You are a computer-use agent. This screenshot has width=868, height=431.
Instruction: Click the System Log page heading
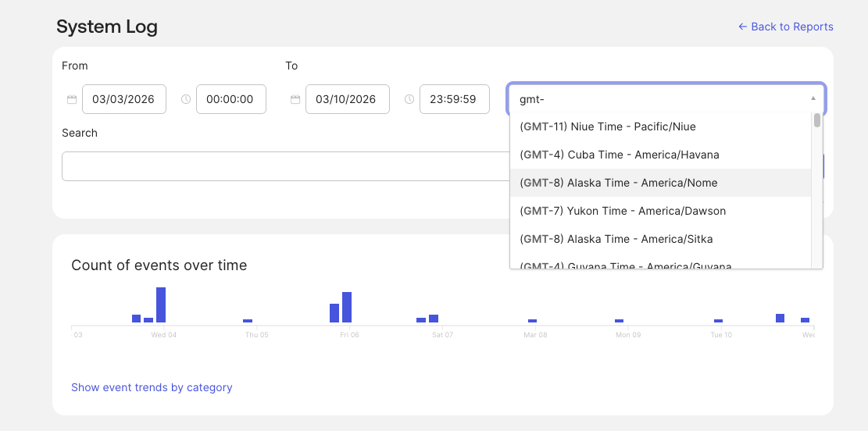tap(107, 27)
